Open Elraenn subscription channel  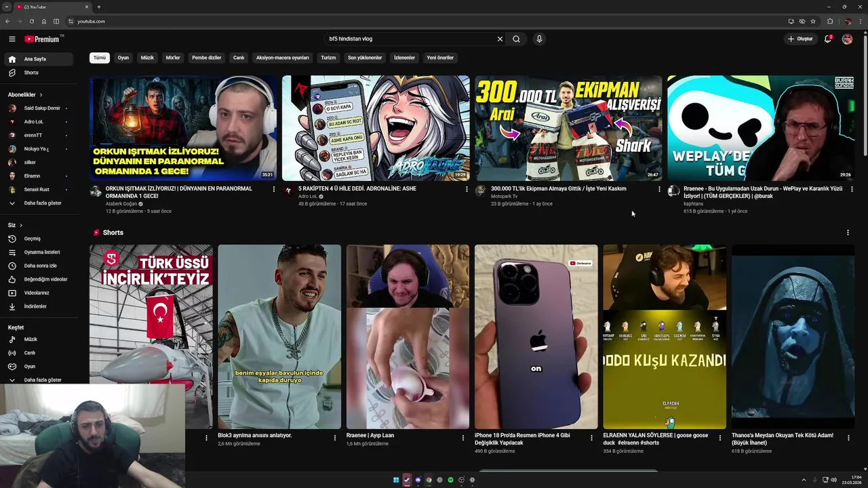tap(39, 176)
